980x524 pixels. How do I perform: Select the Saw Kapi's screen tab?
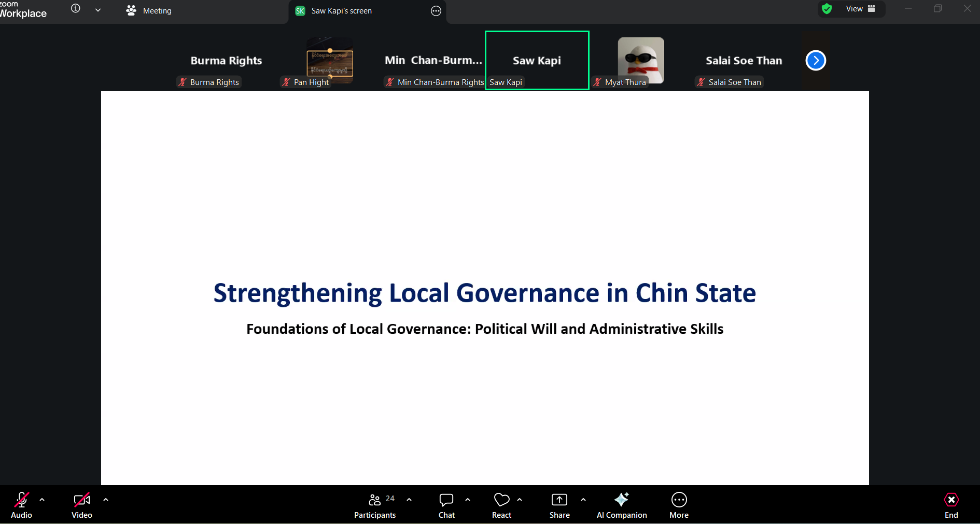(x=367, y=11)
